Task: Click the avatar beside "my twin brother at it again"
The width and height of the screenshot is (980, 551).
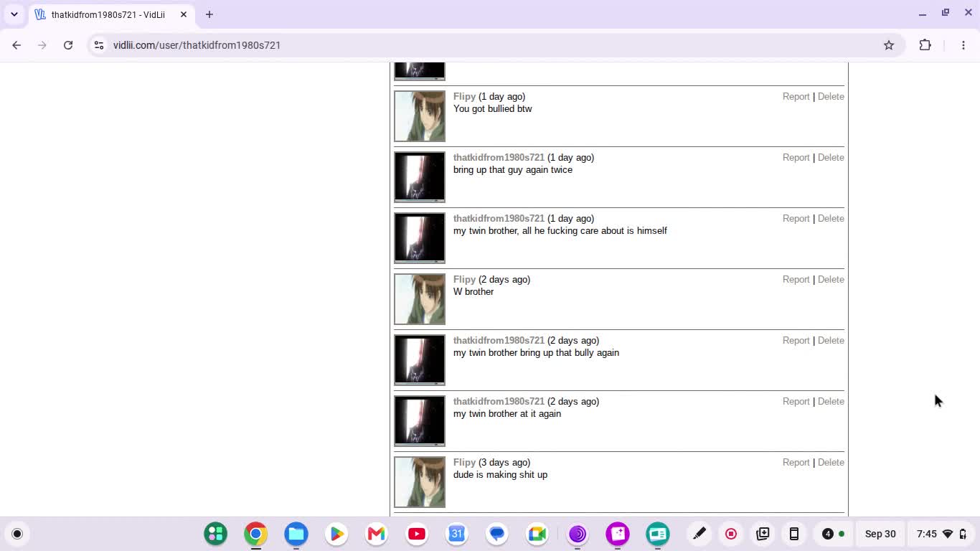Action: 420,421
